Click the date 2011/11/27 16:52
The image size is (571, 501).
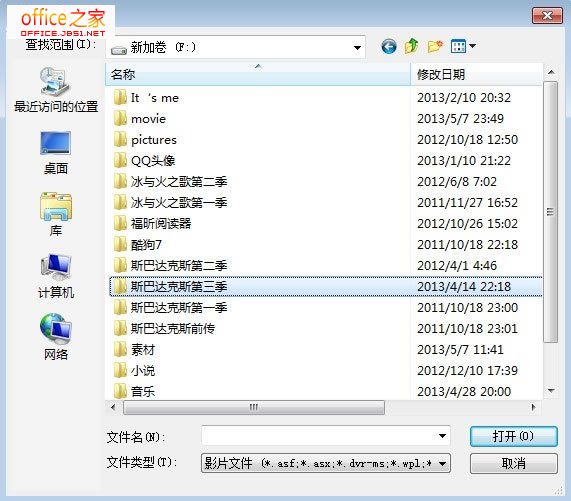[x=468, y=202]
